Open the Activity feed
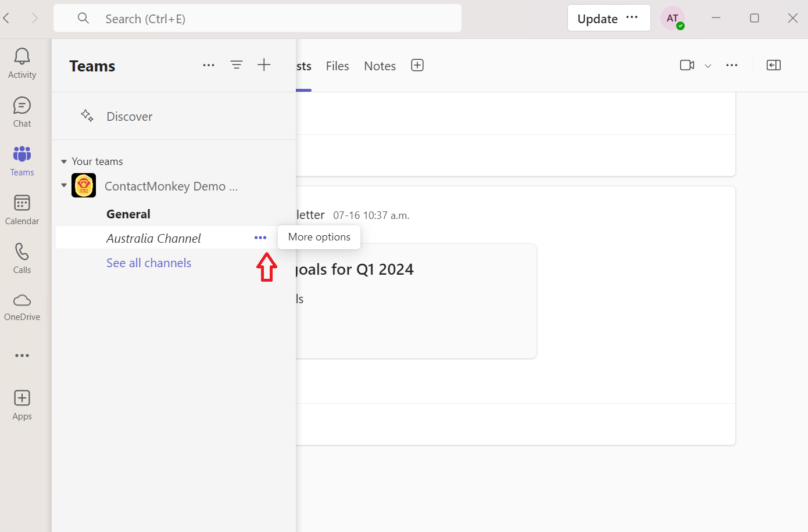The height and width of the screenshot is (532, 808). click(x=22, y=63)
